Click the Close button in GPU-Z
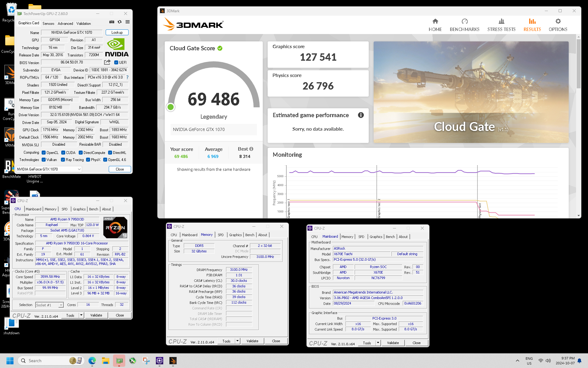The width and height of the screenshot is (588, 368). tap(120, 169)
